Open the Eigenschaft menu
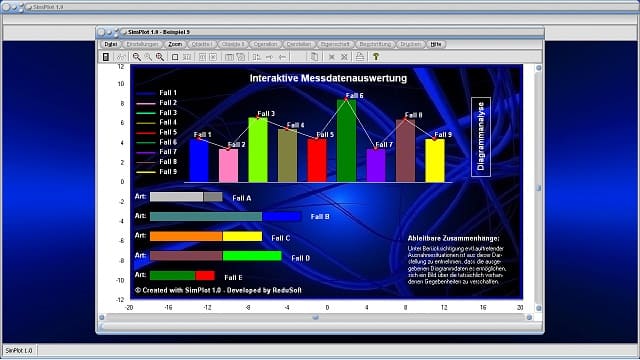 point(335,44)
